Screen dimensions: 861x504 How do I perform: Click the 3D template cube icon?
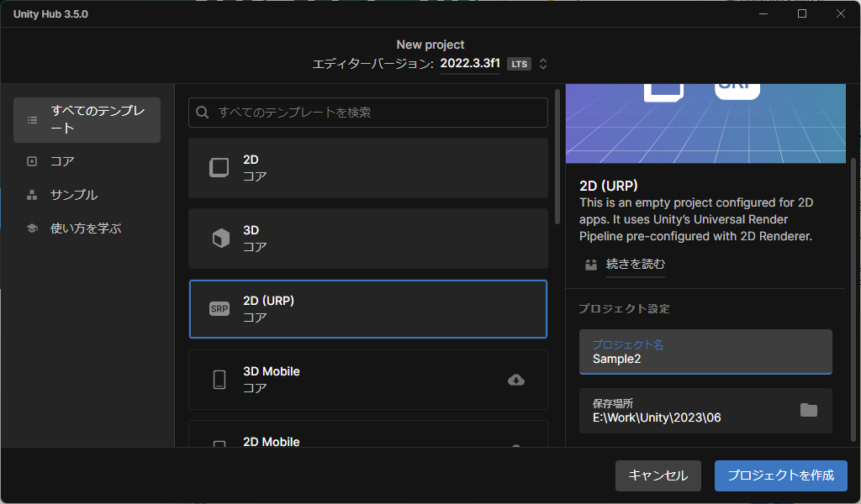click(221, 239)
